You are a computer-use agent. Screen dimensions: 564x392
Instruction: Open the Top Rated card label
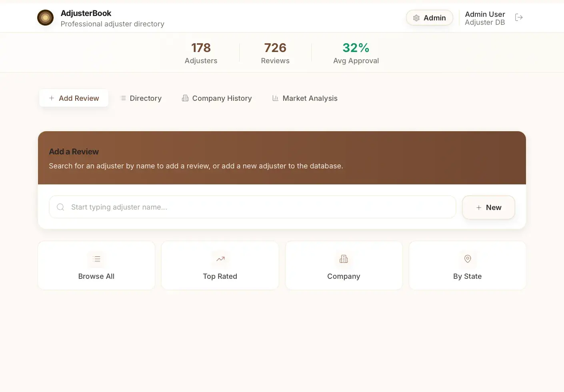coord(220,276)
